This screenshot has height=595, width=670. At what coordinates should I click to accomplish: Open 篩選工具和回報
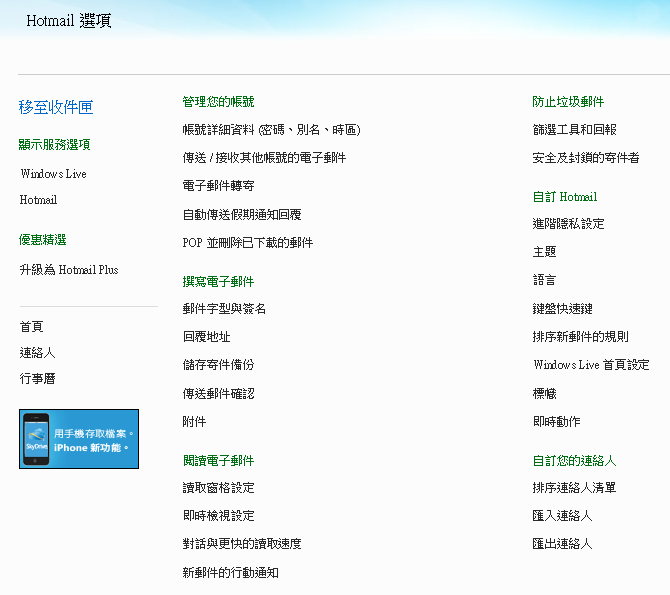click(574, 130)
